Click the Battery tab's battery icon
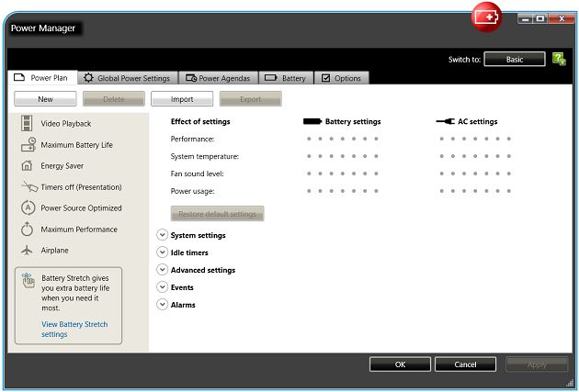 [x=271, y=78]
